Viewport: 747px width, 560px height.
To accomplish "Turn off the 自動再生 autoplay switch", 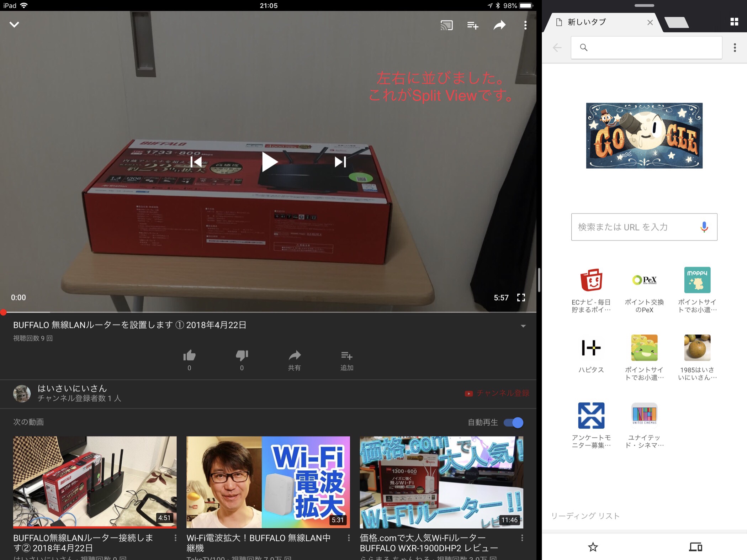I will [x=514, y=422].
